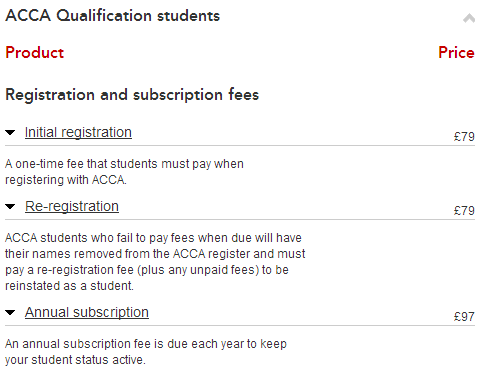Open the Initial registration link
The image size is (504, 384).
(x=78, y=132)
